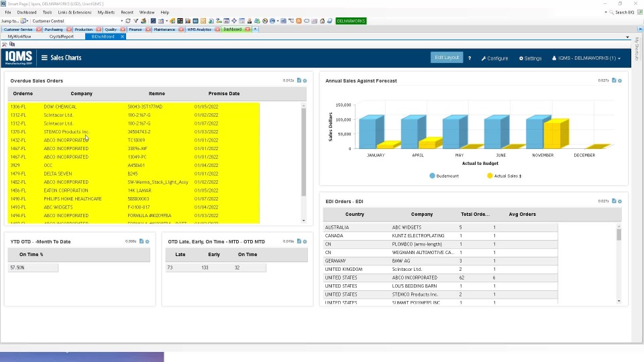Screen dimensions: 644x362
Task: Open gear icon of Annual Sales Against Forecast
Action: (620, 80)
